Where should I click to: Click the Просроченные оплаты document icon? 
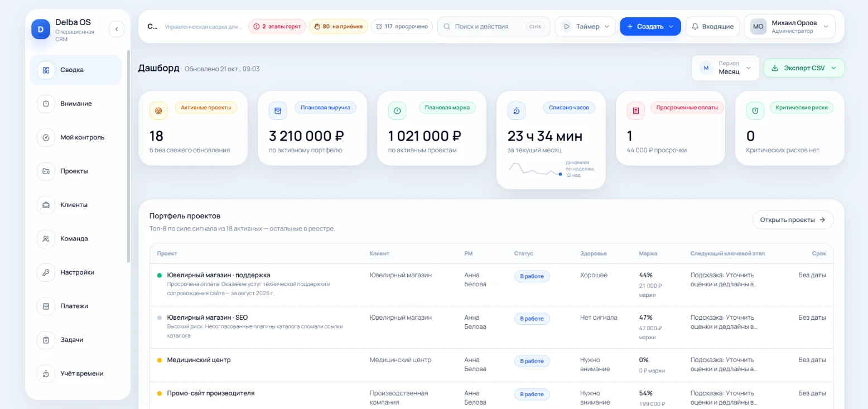coord(636,111)
